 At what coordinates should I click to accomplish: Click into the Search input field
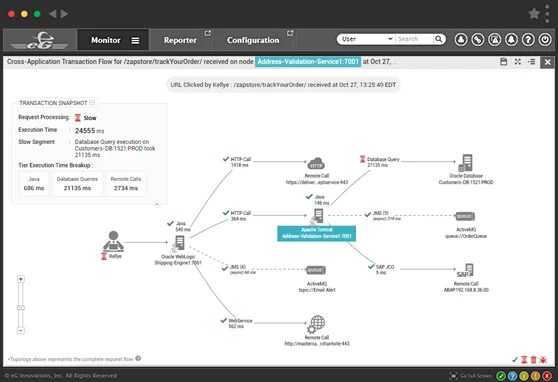[x=415, y=39]
